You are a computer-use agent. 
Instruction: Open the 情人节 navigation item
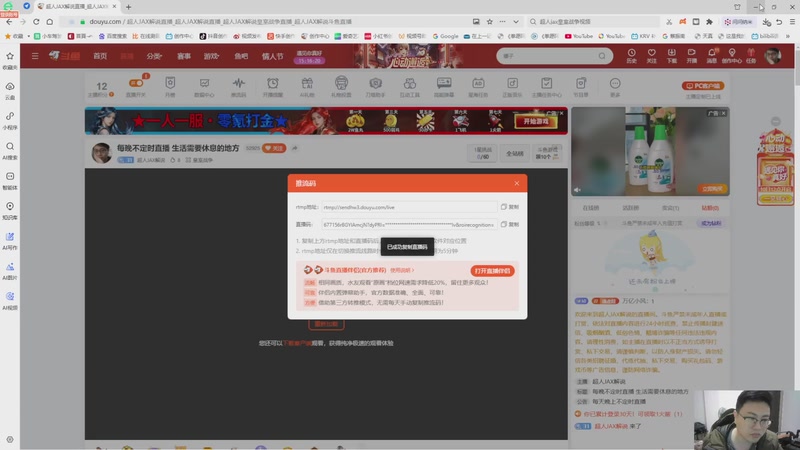click(272, 56)
